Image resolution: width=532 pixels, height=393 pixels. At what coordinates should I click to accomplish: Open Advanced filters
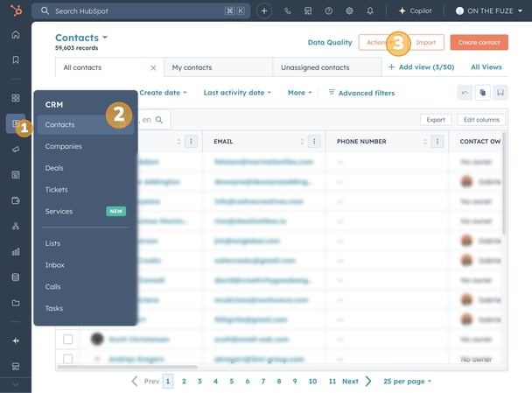361,93
